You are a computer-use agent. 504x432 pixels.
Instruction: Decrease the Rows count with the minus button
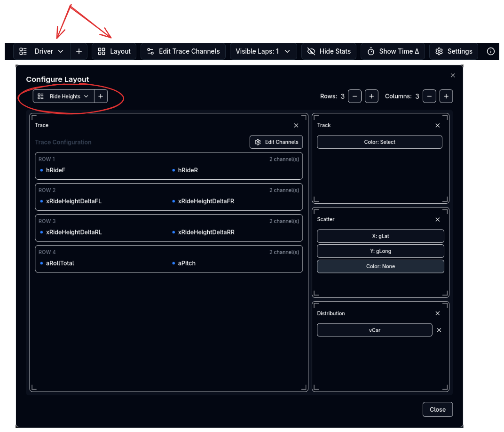(x=354, y=96)
